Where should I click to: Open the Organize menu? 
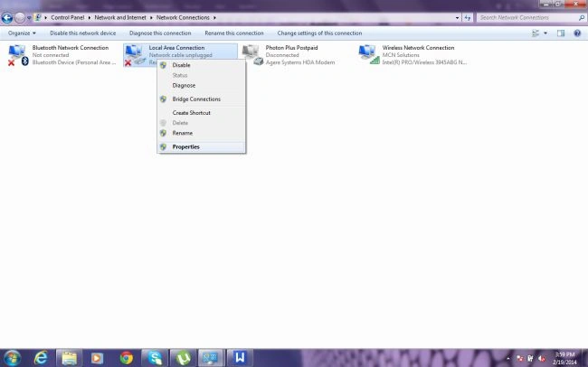[x=22, y=33]
